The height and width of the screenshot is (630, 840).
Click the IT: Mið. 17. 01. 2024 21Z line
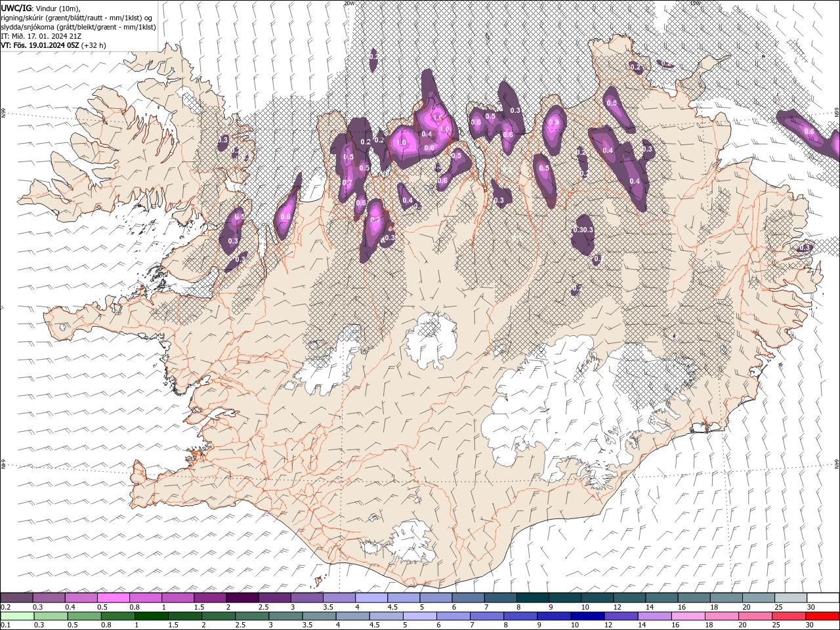43,36
